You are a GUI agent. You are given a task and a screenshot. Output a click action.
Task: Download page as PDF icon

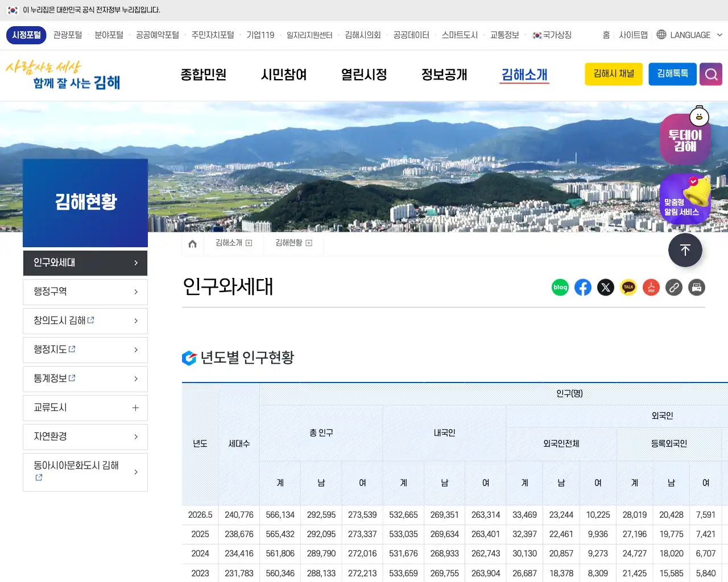[x=651, y=288]
